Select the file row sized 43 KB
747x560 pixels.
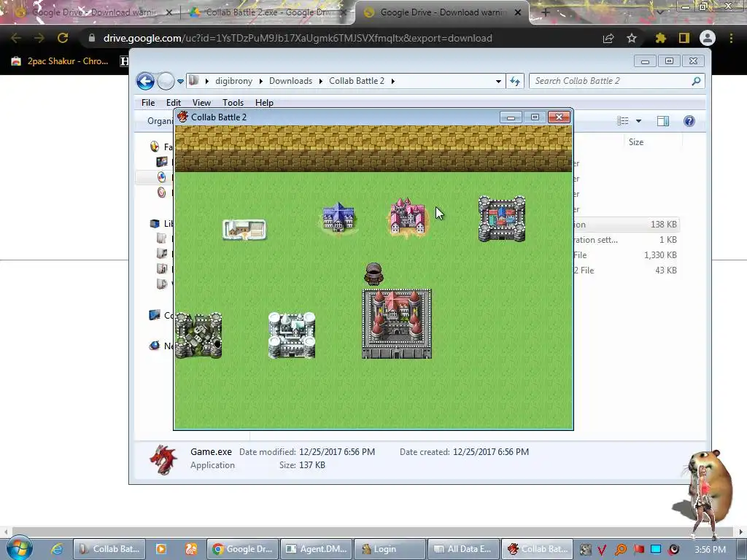click(626, 270)
